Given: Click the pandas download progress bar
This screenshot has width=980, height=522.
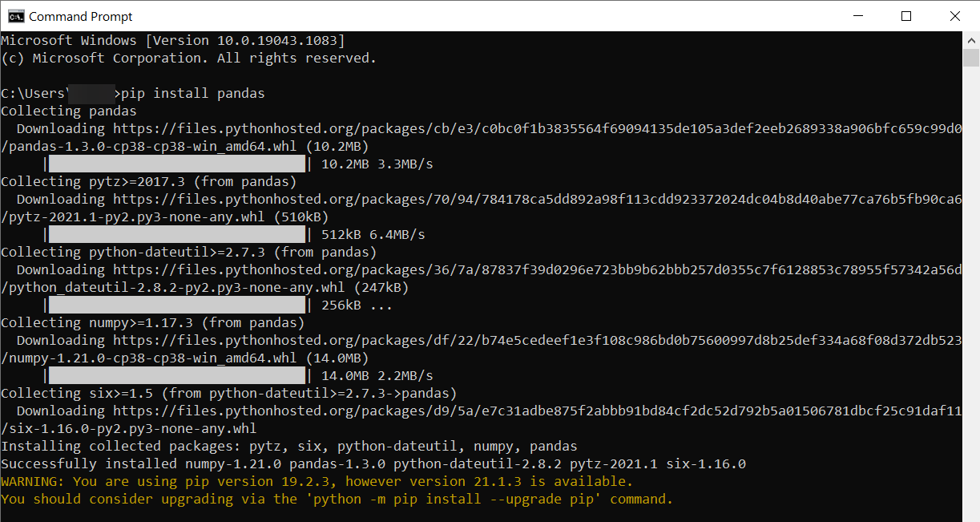Looking at the screenshot, I should (x=176, y=163).
